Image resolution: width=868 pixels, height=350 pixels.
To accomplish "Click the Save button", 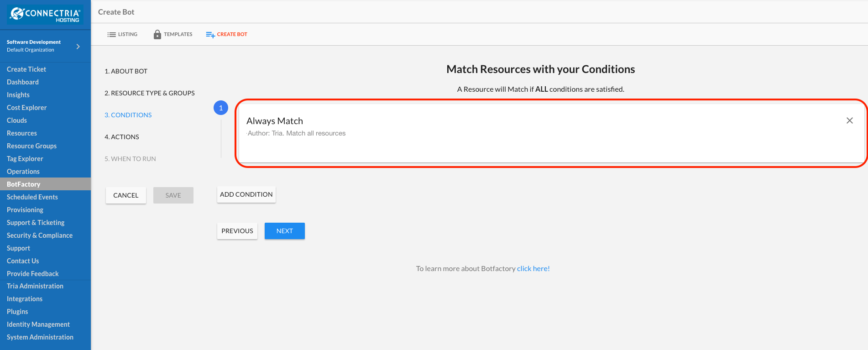I will 173,195.
